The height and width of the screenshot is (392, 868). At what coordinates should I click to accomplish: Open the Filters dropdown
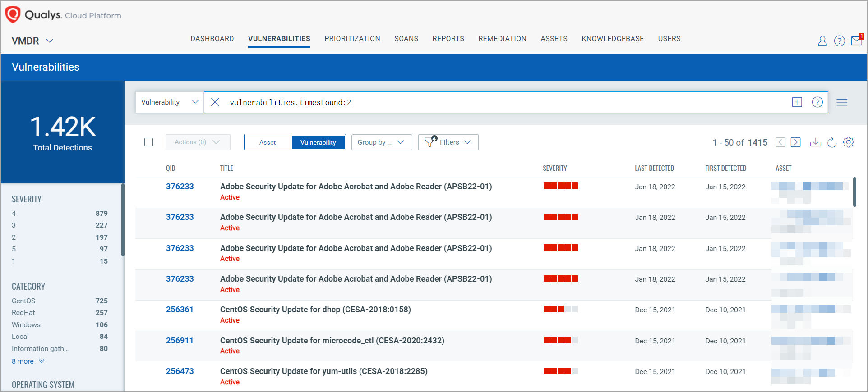448,142
